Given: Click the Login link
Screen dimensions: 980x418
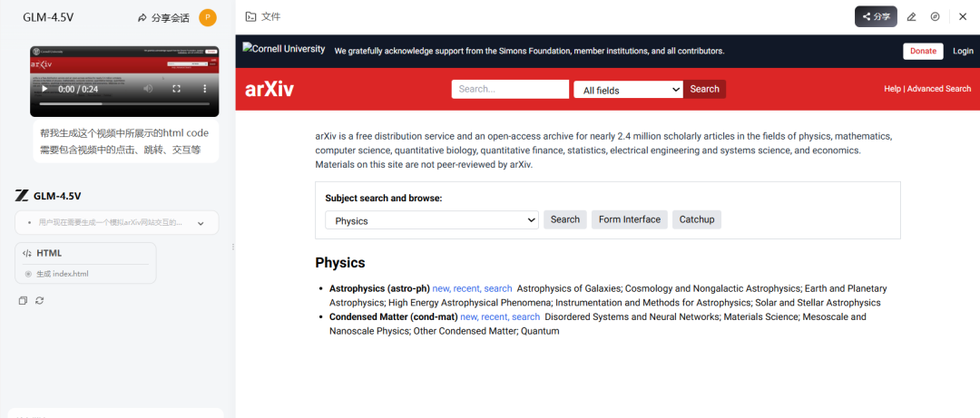Looking at the screenshot, I should [963, 52].
